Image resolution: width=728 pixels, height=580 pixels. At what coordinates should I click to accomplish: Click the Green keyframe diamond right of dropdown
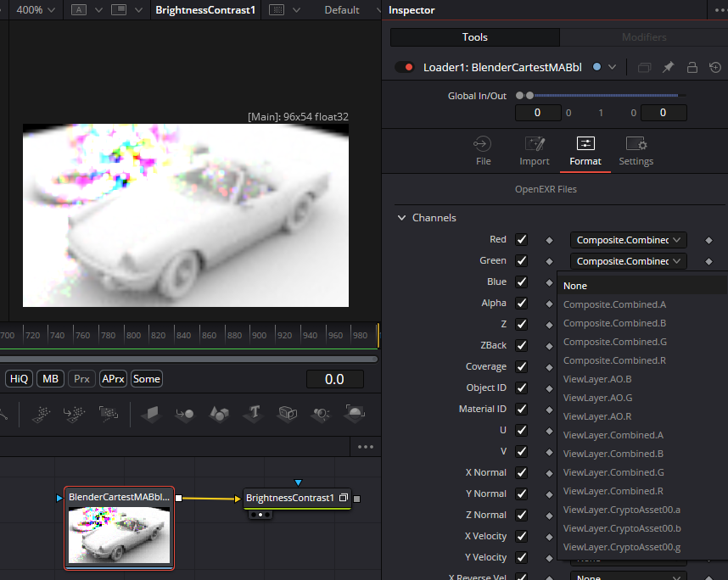click(x=708, y=262)
